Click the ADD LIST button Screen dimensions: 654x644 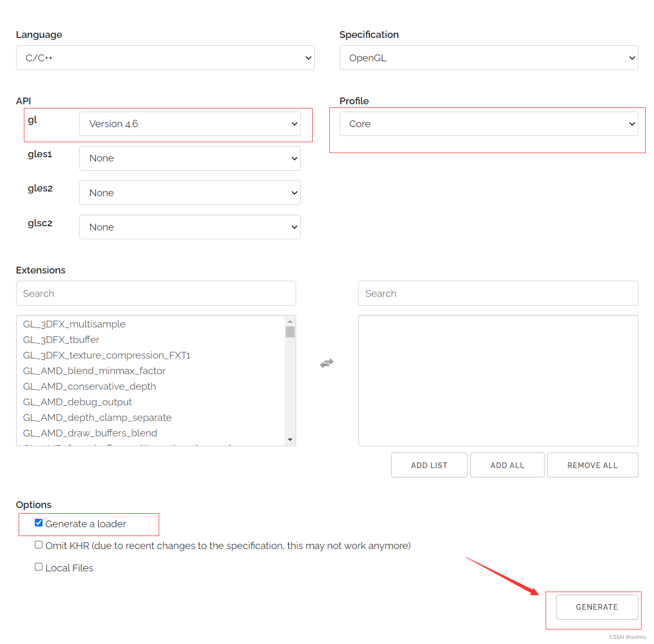pos(429,464)
